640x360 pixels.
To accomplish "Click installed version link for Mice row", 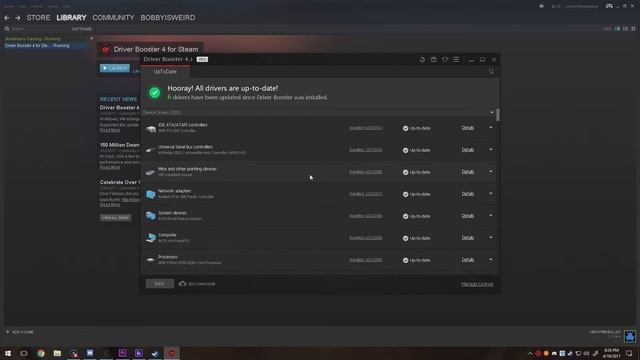I will pyautogui.click(x=366, y=172).
